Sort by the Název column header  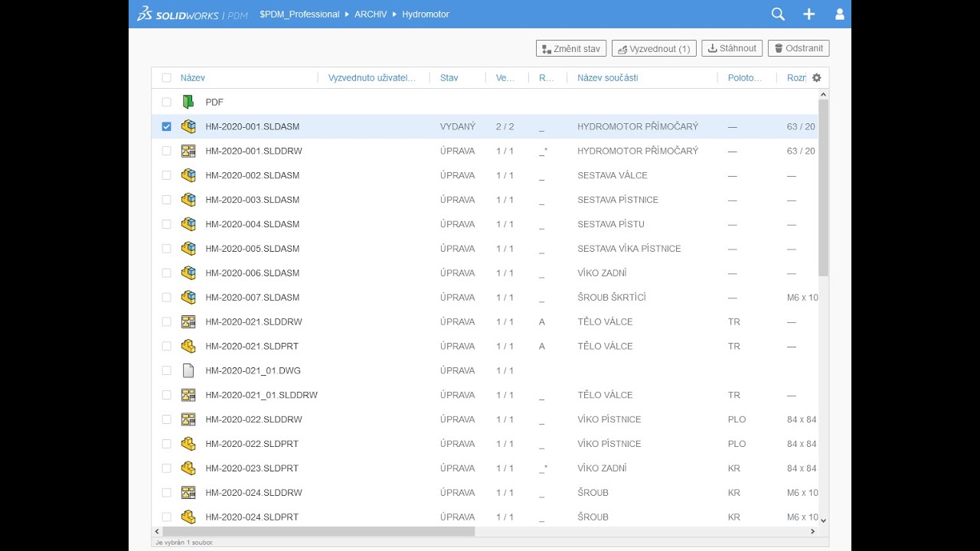pyautogui.click(x=193, y=77)
